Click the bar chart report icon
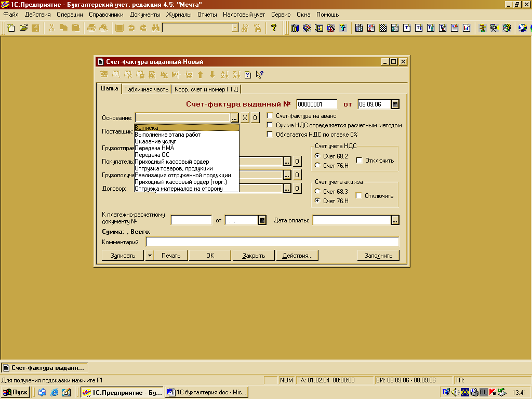Viewport: 532px width, 399px height. click(467, 28)
